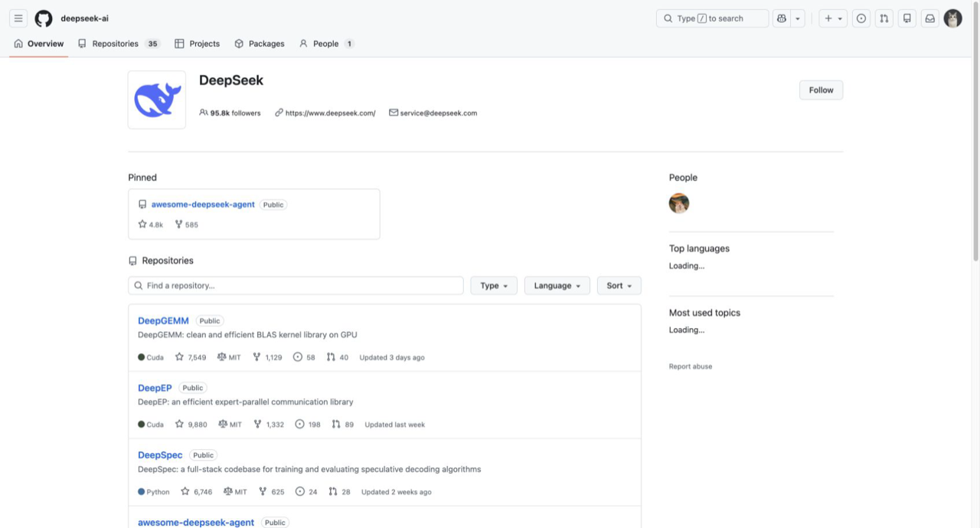View DeepSpec stargazers count 6,746
Viewport: 980px width, 528px height.
tap(196, 492)
